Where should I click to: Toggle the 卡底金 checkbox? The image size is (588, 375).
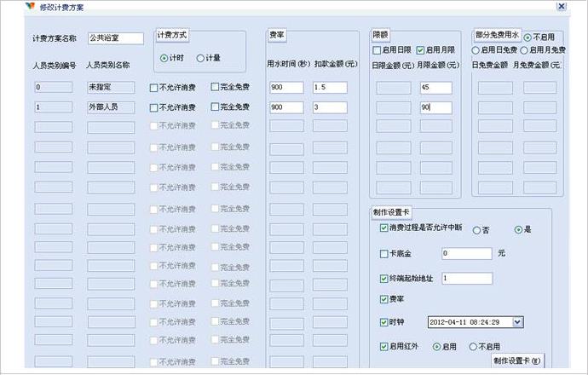click(x=383, y=253)
